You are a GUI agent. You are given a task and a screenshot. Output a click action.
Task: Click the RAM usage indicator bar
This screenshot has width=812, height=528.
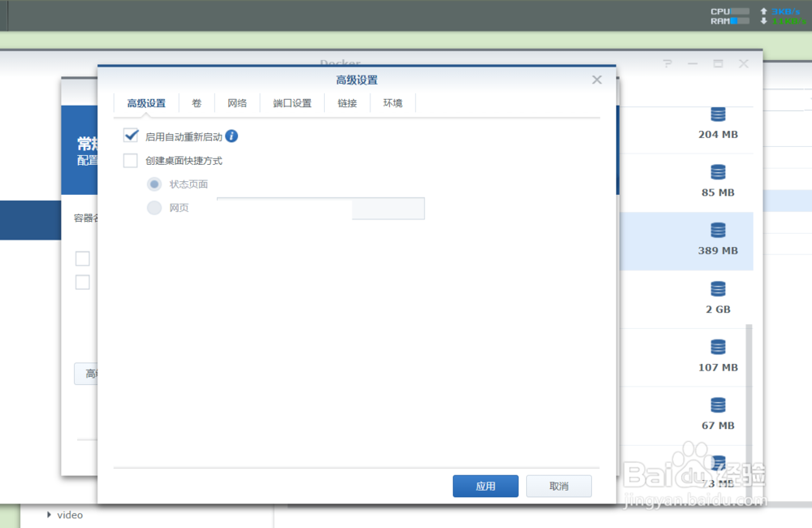point(740,21)
